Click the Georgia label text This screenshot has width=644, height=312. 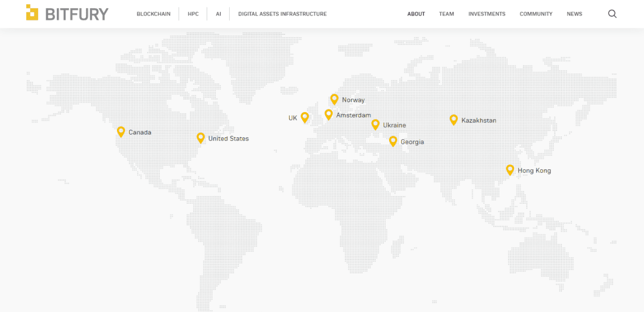click(412, 142)
